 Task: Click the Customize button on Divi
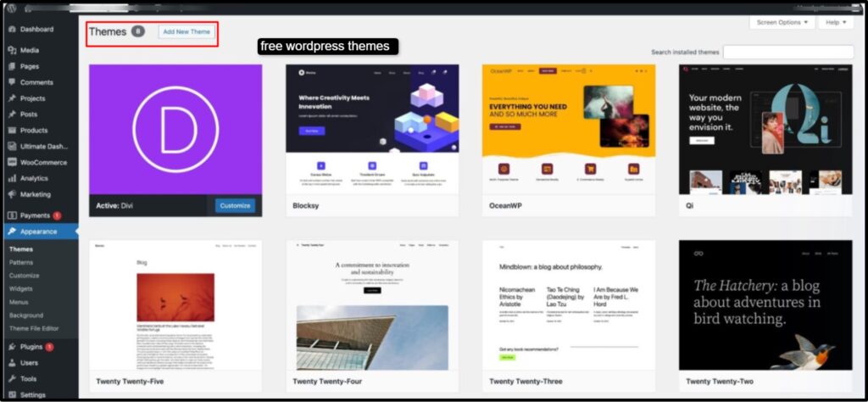click(236, 205)
